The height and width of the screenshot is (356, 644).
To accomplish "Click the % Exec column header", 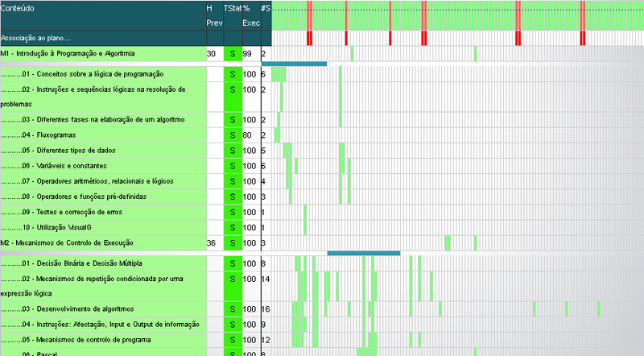I will tap(250, 15).
